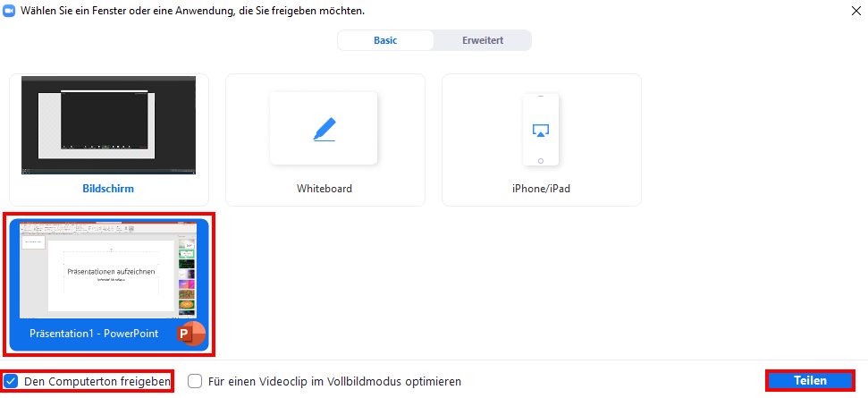Image resolution: width=868 pixels, height=398 pixels.
Task: Uncheck the Den Computerton freigeben checkbox
Action: tap(12, 381)
